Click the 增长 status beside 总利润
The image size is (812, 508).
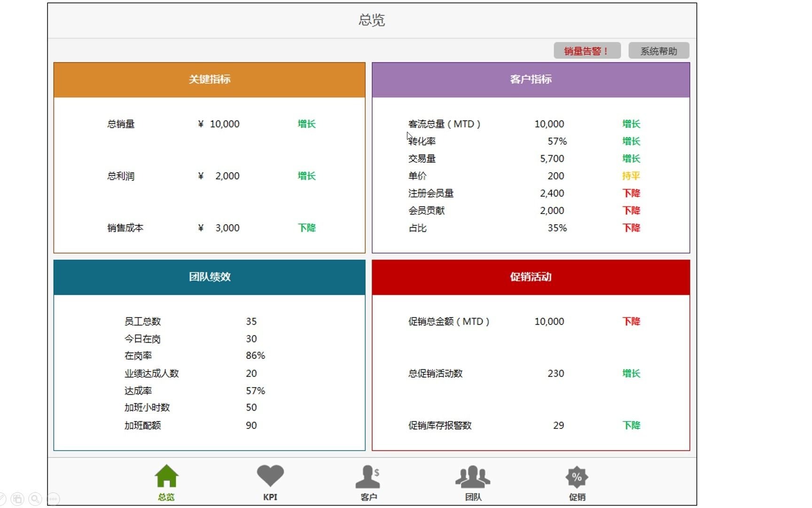(307, 176)
